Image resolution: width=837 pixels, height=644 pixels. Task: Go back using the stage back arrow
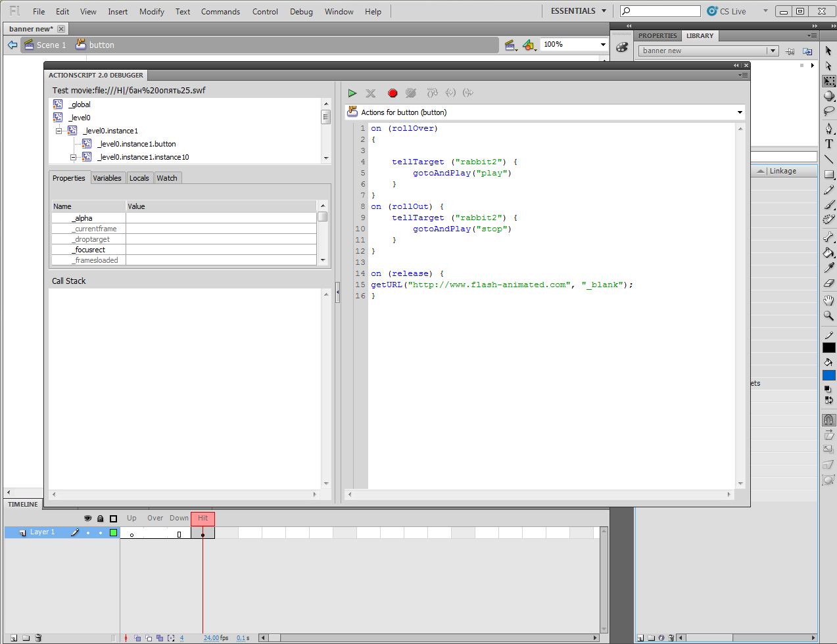click(x=12, y=45)
